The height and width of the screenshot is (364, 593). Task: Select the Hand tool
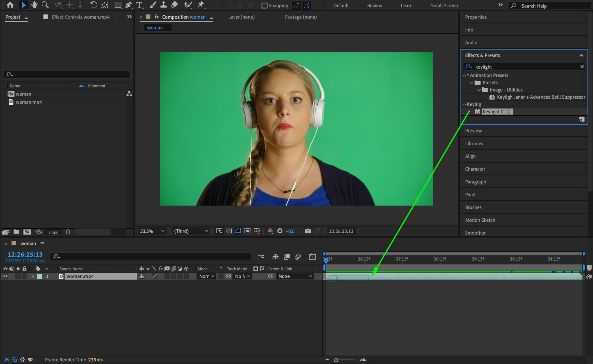(34, 5)
